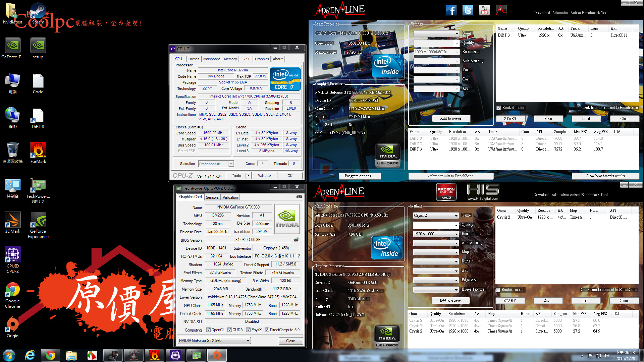Screen dimensions: 644x362
Task: Open Crysis 2 game dropdown in lower window
Action: [x=436, y=216]
